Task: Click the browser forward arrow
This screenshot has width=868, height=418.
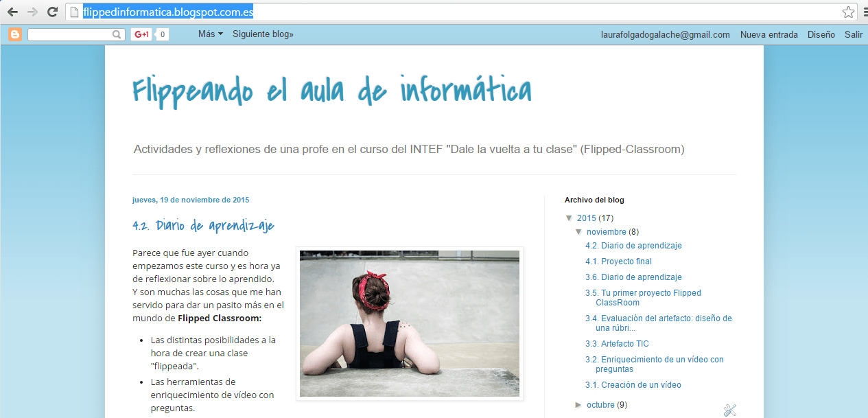Action: [32, 12]
